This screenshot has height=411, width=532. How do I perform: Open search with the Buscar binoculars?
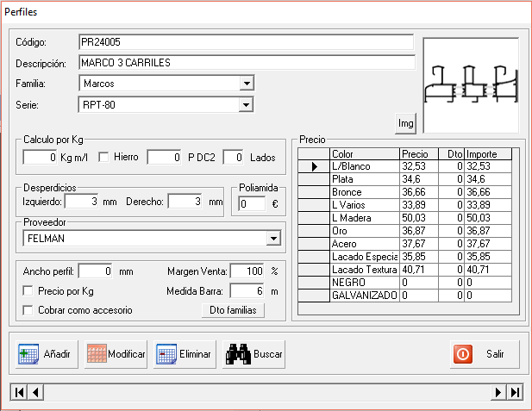point(253,353)
